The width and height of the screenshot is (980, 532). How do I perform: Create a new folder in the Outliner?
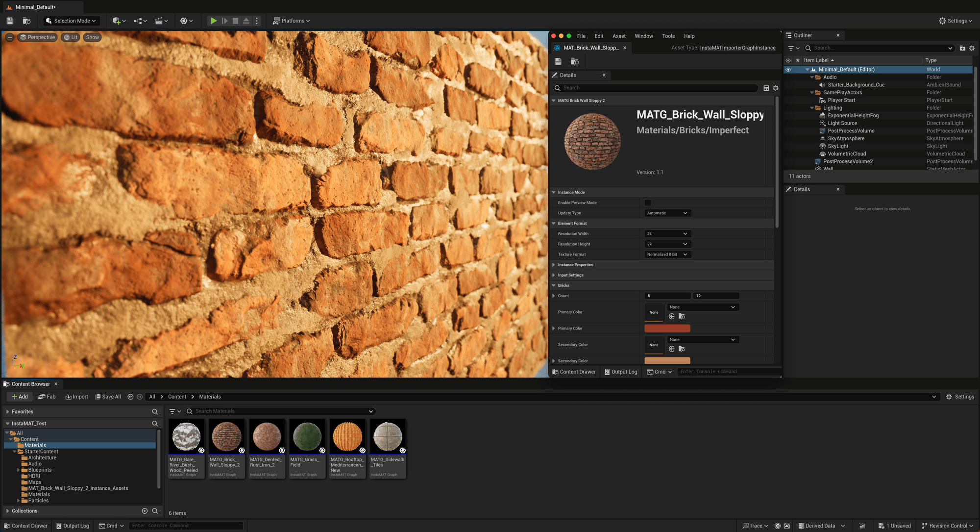[962, 48]
